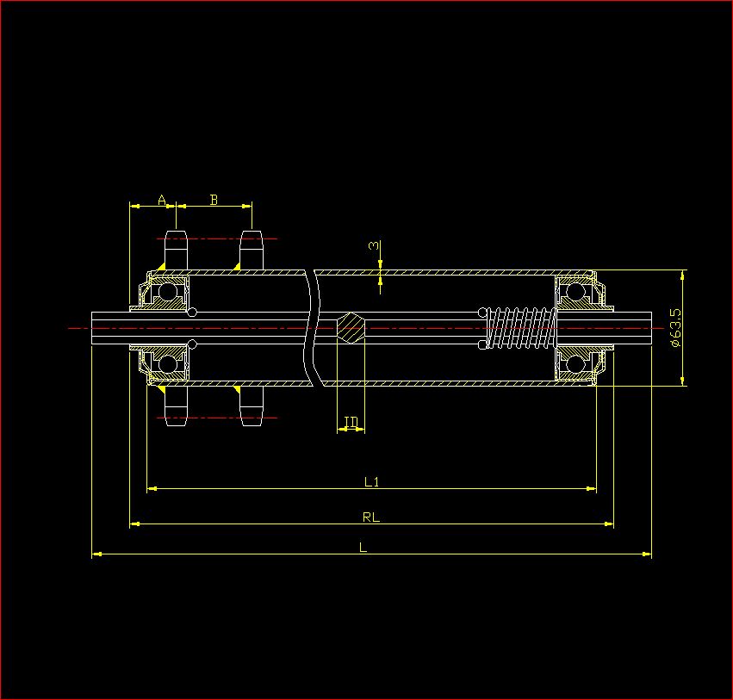Image resolution: width=733 pixels, height=700 pixels.
Task: Select the ø63.5 diameter dimension text
Action: click(676, 328)
